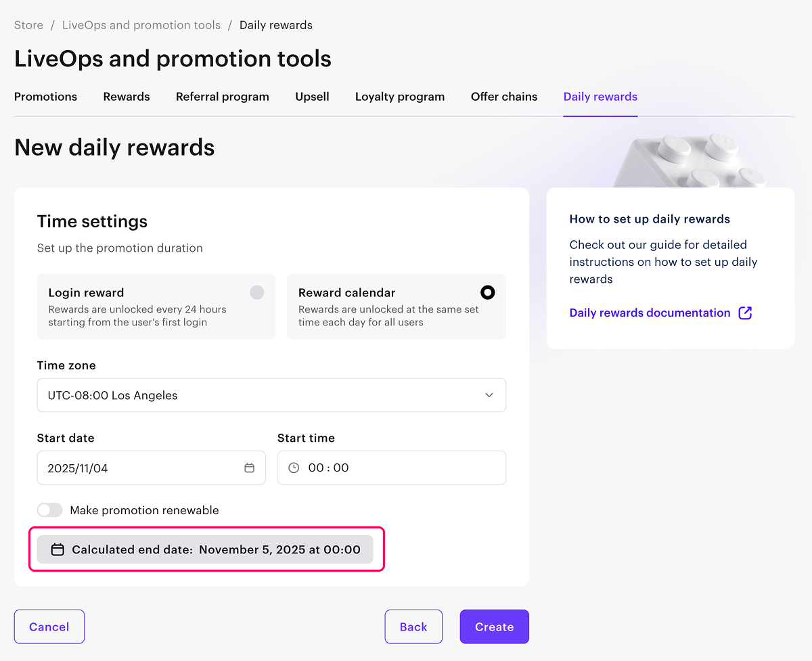The height and width of the screenshot is (661, 812).
Task: Open the Offer chains tab
Action: tap(504, 97)
